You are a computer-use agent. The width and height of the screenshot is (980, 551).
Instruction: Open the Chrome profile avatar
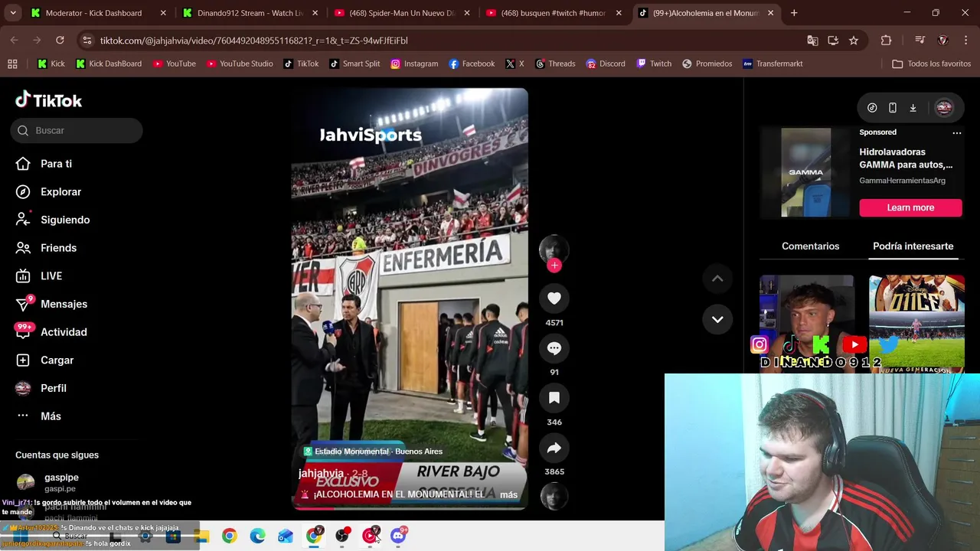click(x=943, y=41)
